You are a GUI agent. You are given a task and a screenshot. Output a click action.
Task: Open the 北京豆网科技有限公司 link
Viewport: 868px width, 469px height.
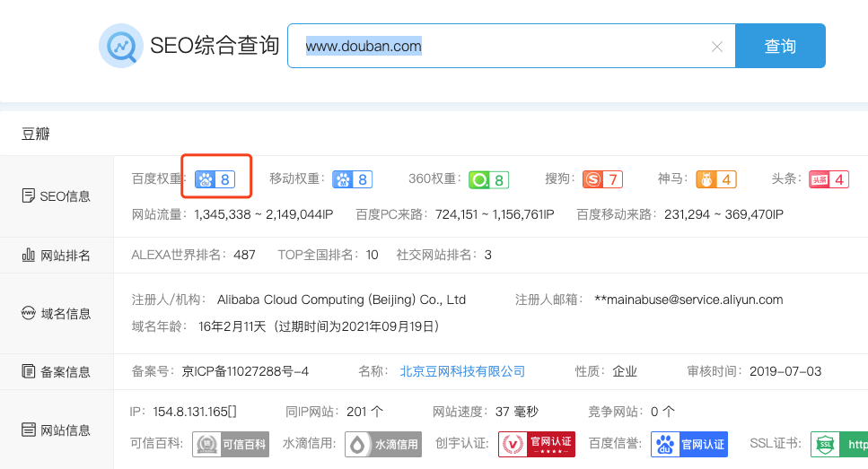coord(462,371)
